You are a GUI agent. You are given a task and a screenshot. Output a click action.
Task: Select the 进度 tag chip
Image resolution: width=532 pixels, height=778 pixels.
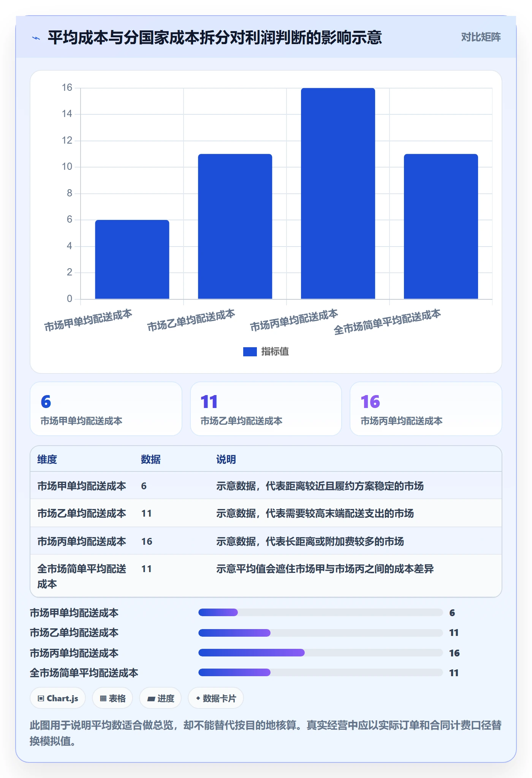tap(160, 698)
